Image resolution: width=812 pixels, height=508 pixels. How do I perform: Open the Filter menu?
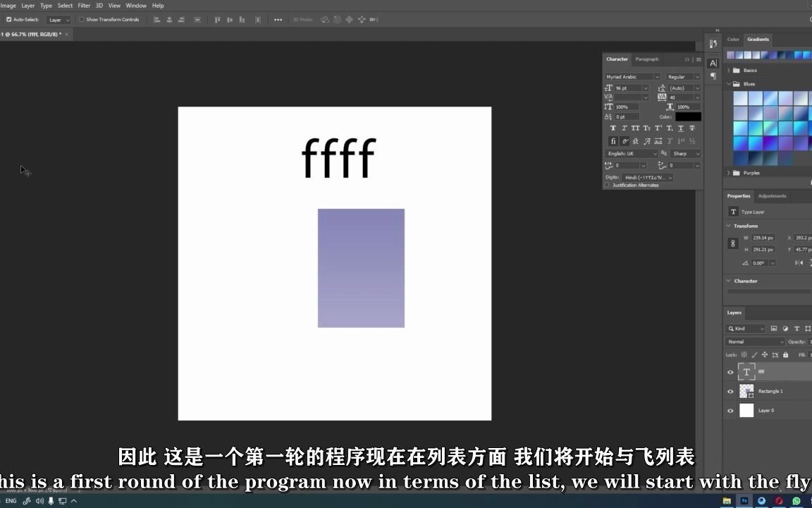tap(84, 5)
